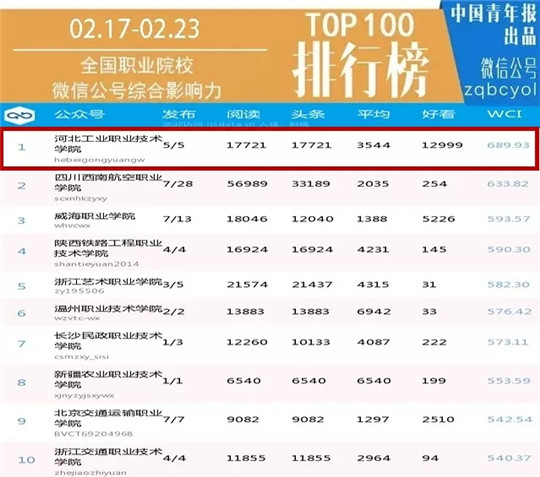The width and height of the screenshot is (540, 477).
Task: Select account ID hebeigongyuangw
Action: (x=100, y=160)
